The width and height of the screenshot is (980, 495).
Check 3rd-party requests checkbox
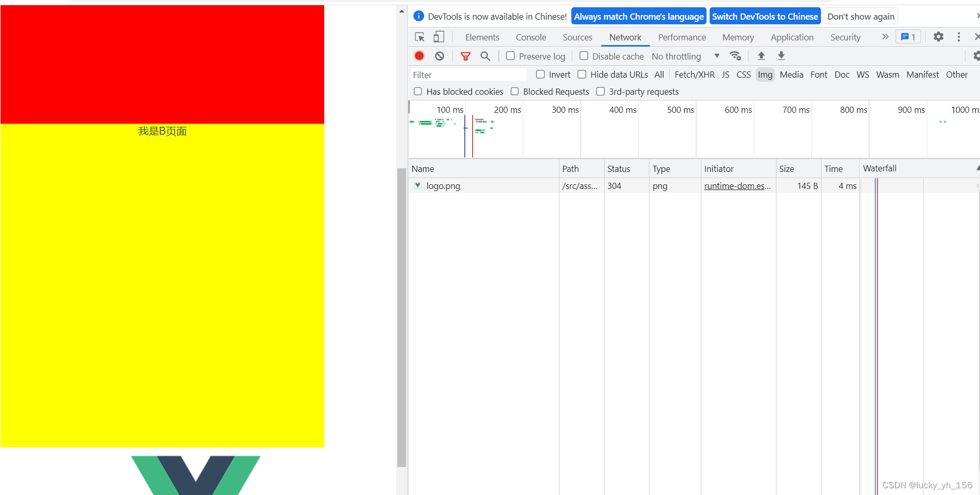[600, 92]
